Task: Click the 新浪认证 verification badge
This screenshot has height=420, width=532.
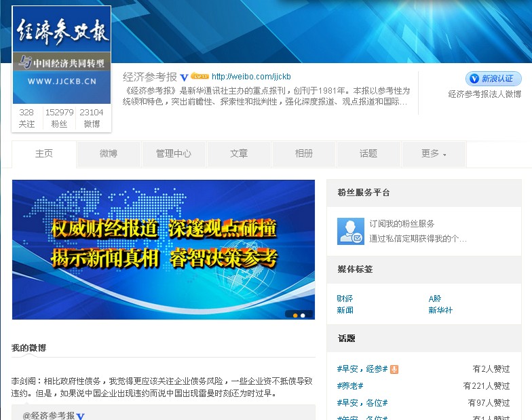Action: point(493,79)
